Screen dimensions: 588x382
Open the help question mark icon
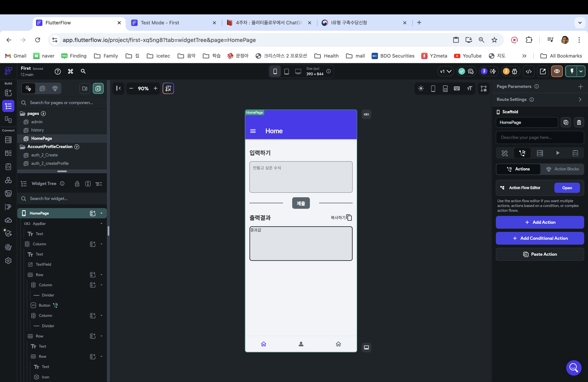(58, 72)
